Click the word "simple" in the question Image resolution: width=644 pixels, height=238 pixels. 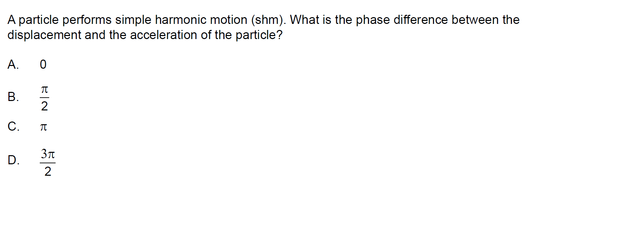click(x=133, y=20)
